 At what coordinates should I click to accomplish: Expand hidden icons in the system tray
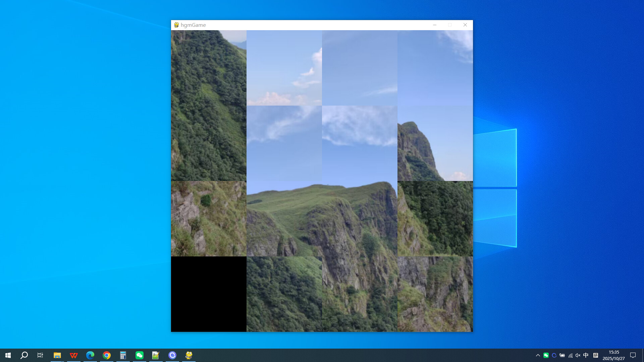pyautogui.click(x=538, y=355)
